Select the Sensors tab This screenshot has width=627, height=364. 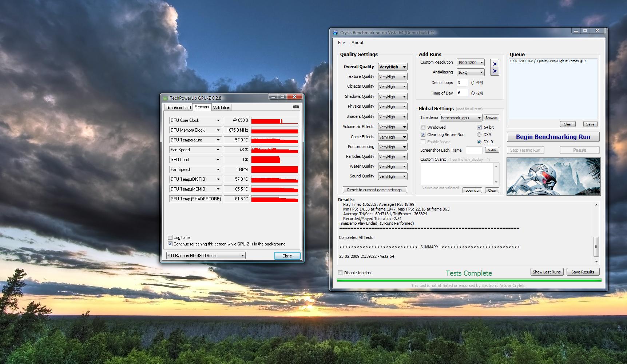202,107
